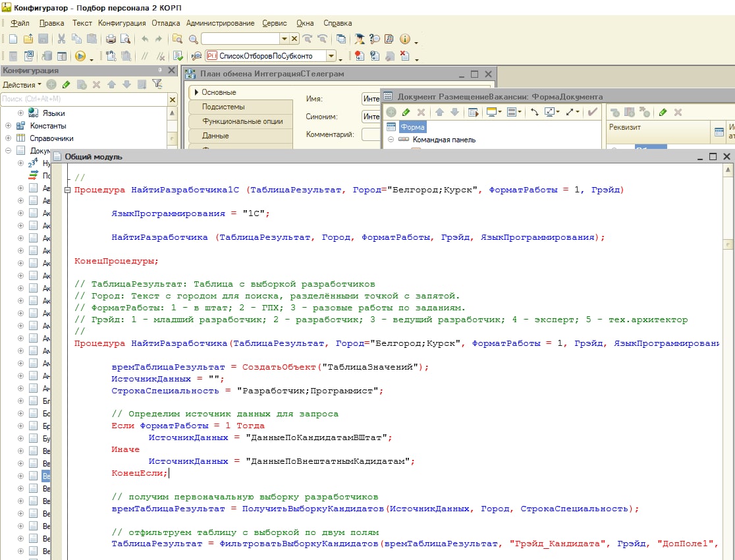Select the Функциональные опции tab
The image size is (735, 560).
click(x=242, y=121)
